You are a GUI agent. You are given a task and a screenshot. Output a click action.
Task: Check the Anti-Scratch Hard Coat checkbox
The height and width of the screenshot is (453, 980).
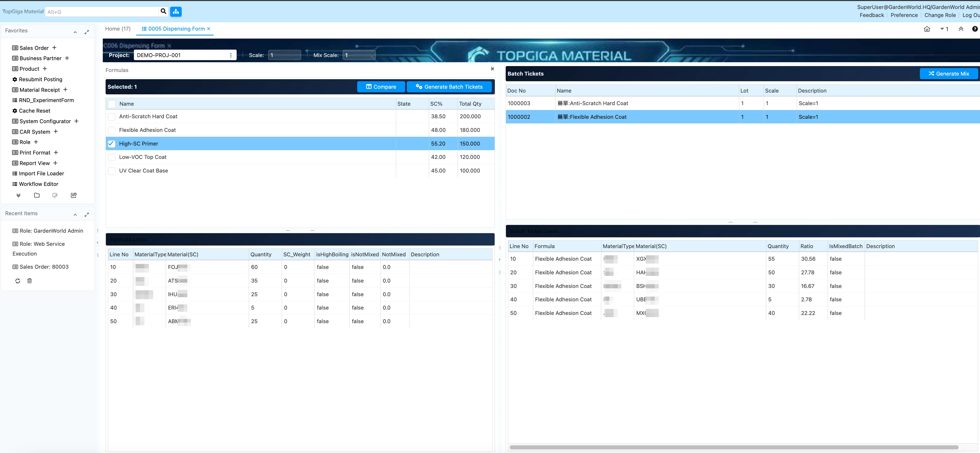[112, 116]
